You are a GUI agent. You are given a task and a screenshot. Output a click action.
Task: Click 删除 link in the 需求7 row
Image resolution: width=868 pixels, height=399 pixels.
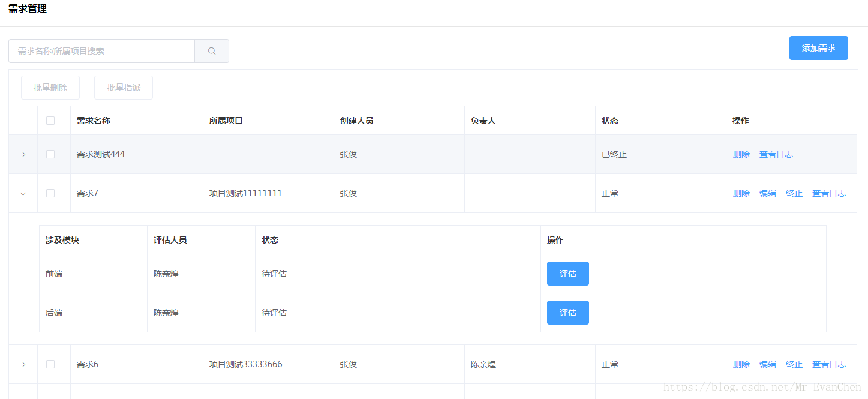coord(741,193)
